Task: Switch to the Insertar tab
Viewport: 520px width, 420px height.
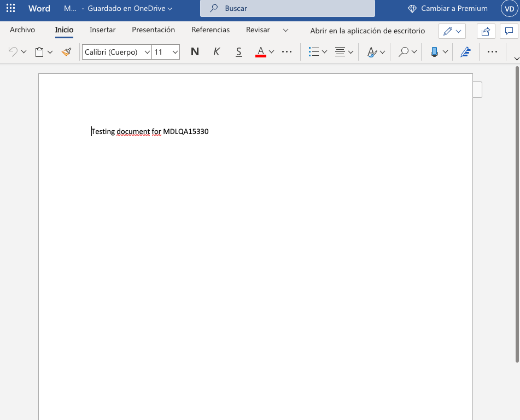Action: click(102, 30)
